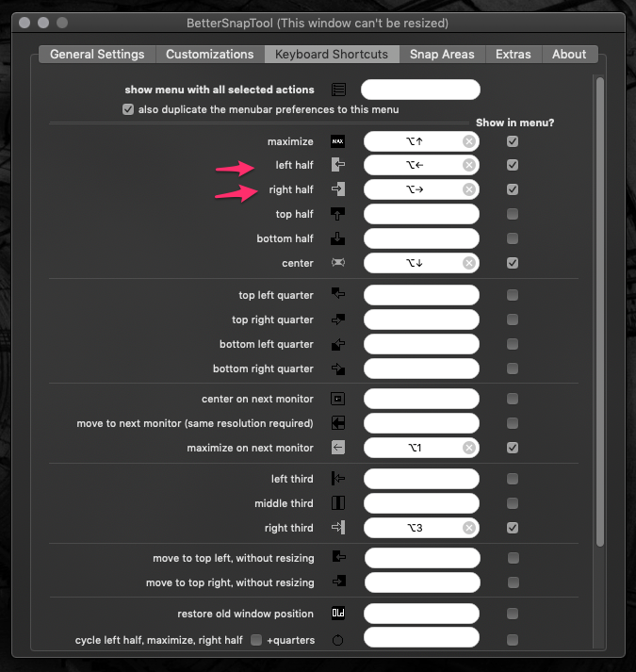Uncheck Show in menu for center

[x=513, y=263]
